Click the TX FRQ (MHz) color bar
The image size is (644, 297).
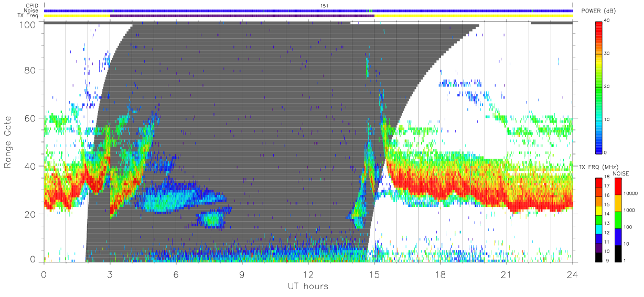pyautogui.click(x=598, y=219)
